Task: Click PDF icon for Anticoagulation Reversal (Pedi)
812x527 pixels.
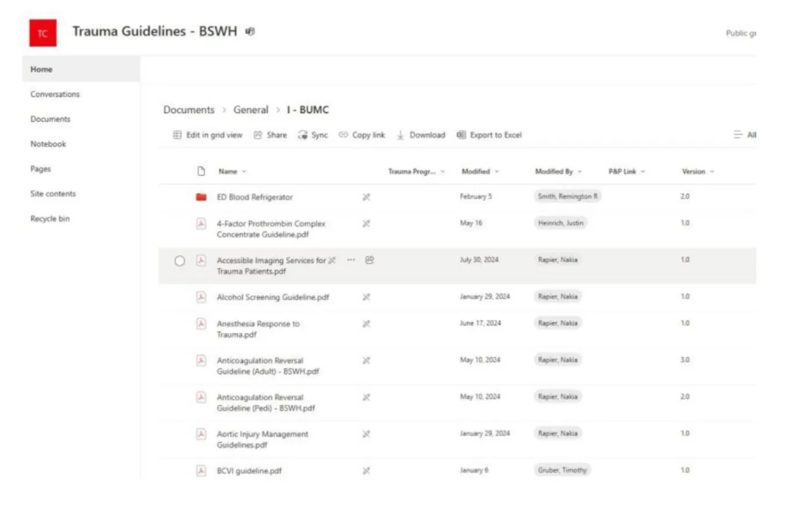Action: coord(201,397)
